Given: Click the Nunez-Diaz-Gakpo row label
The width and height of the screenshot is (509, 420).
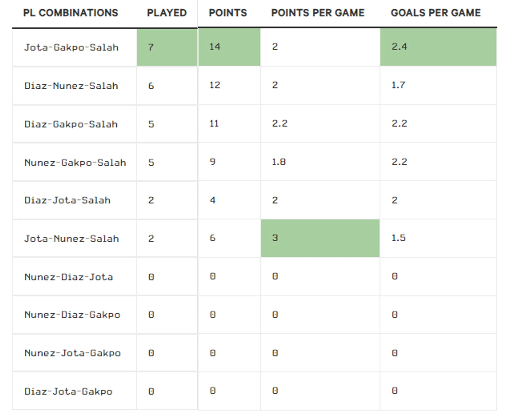Looking at the screenshot, I should 72,315.
